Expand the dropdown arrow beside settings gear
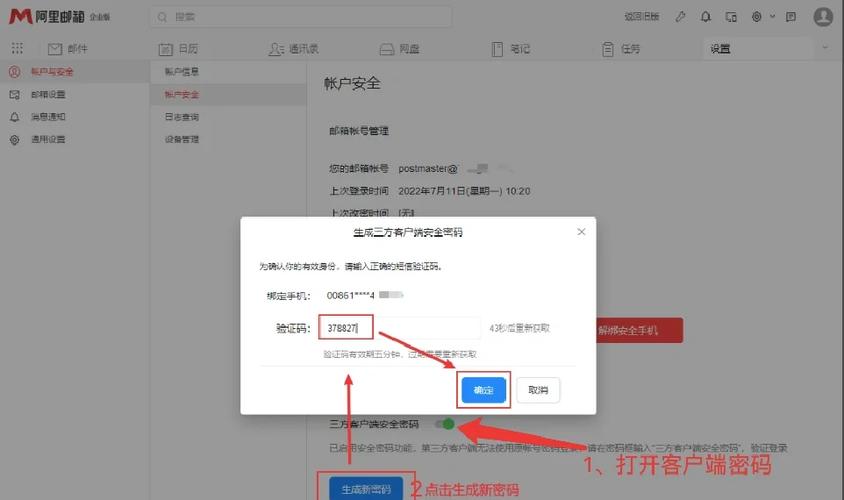This screenshot has height=500, width=844. [772, 17]
